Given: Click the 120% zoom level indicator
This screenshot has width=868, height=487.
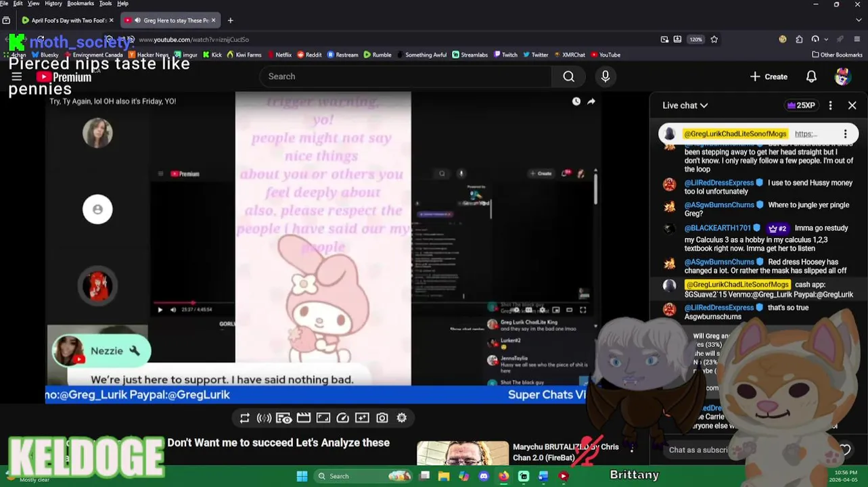Looking at the screenshot, I should (x=695, y=39).
